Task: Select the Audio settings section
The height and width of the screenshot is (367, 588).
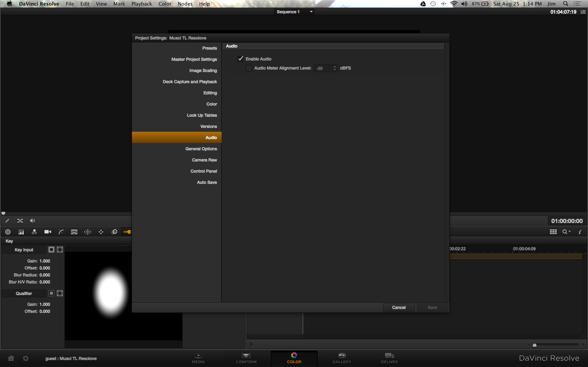Action: point(211,137)
